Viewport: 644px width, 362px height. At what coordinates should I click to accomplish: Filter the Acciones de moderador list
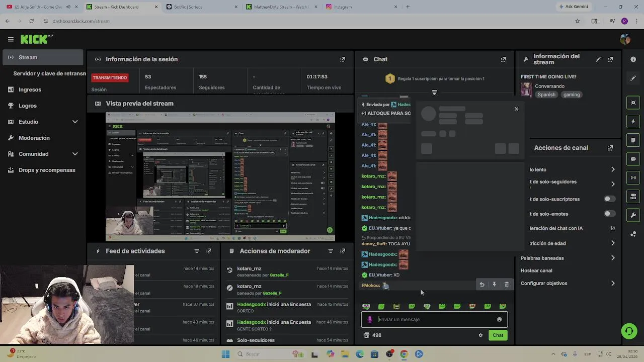331,251
